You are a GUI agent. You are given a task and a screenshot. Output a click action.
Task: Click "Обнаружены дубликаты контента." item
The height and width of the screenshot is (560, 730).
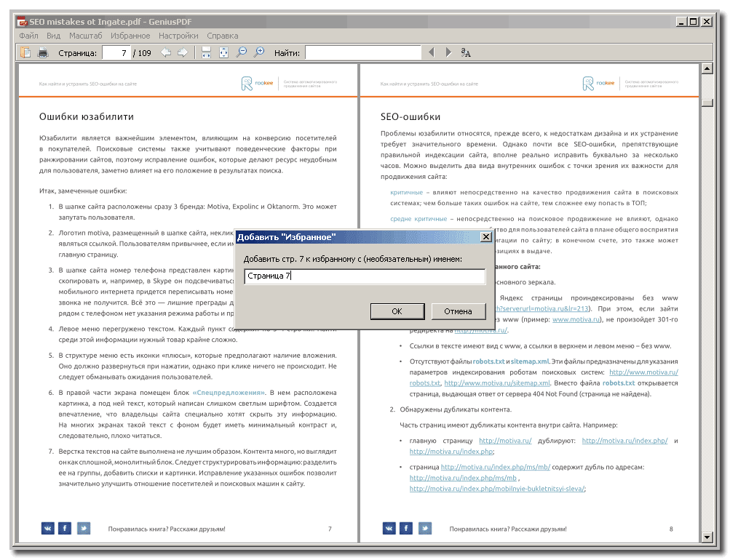pos(456,409)
